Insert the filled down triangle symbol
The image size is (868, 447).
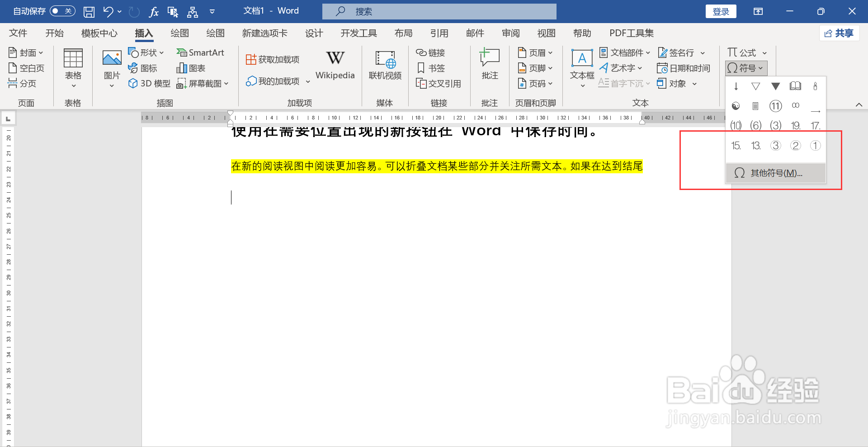pos(776,86)
